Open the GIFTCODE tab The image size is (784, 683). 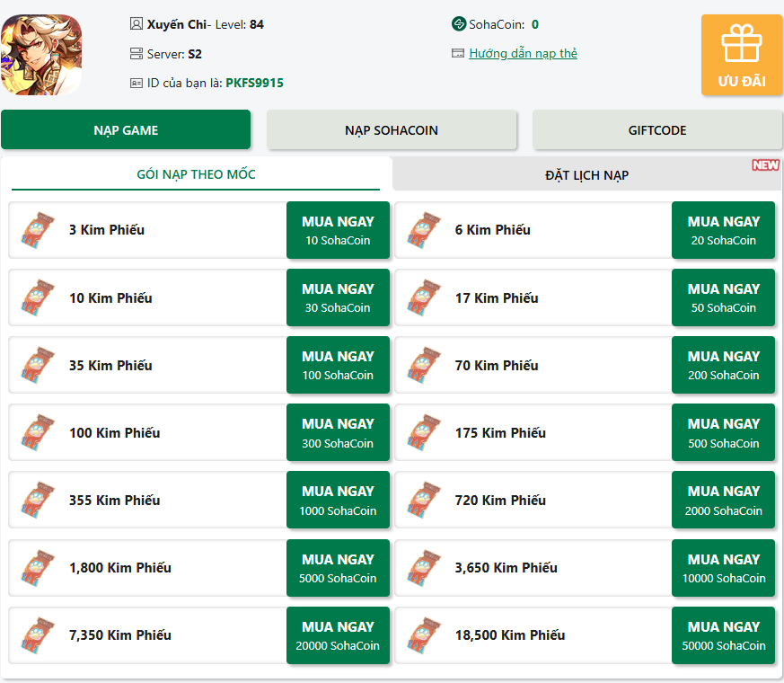click(657, 130)
